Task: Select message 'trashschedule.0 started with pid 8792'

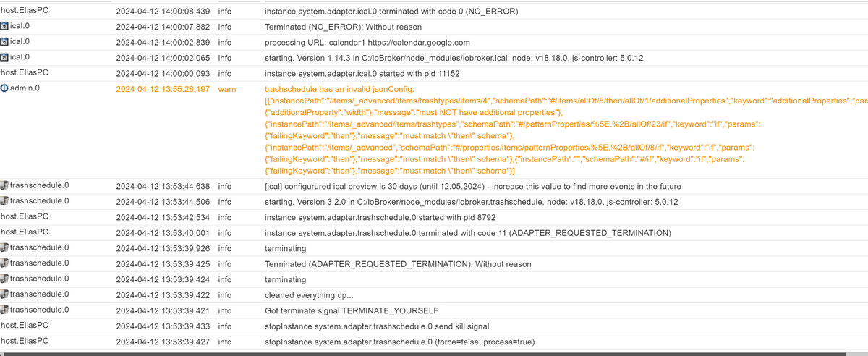Action: (380, 217)
